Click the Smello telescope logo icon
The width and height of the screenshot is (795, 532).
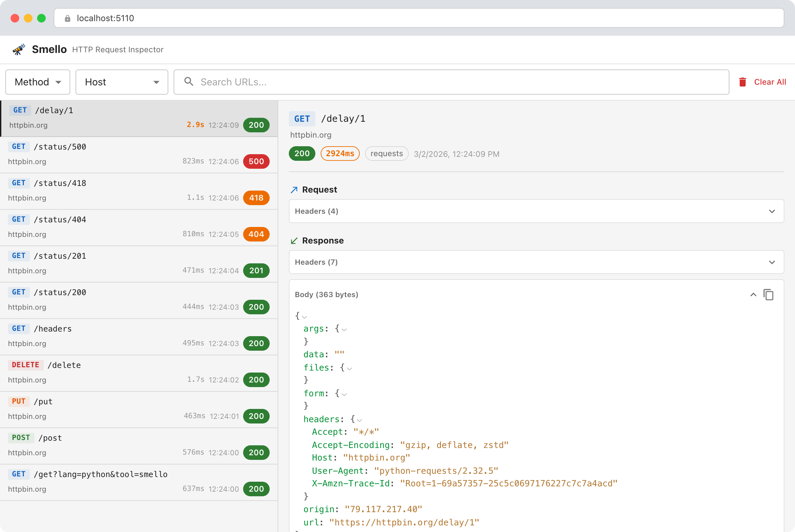click(x=19, y=50)
